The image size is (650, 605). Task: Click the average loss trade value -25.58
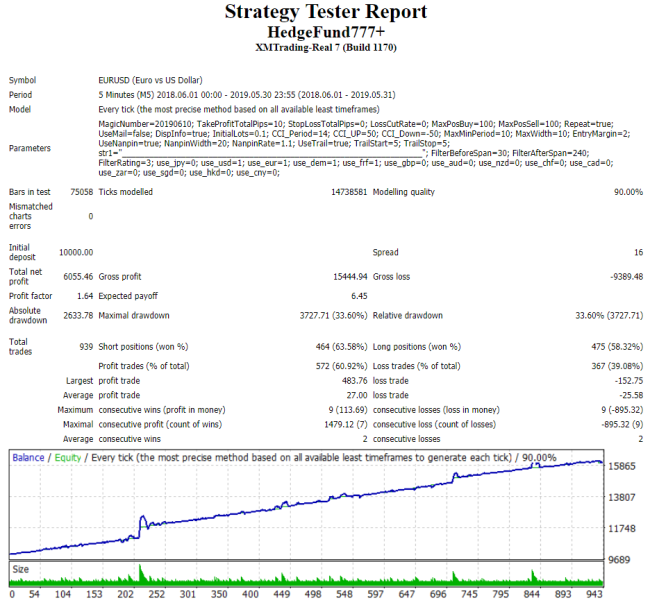(631, 395)
